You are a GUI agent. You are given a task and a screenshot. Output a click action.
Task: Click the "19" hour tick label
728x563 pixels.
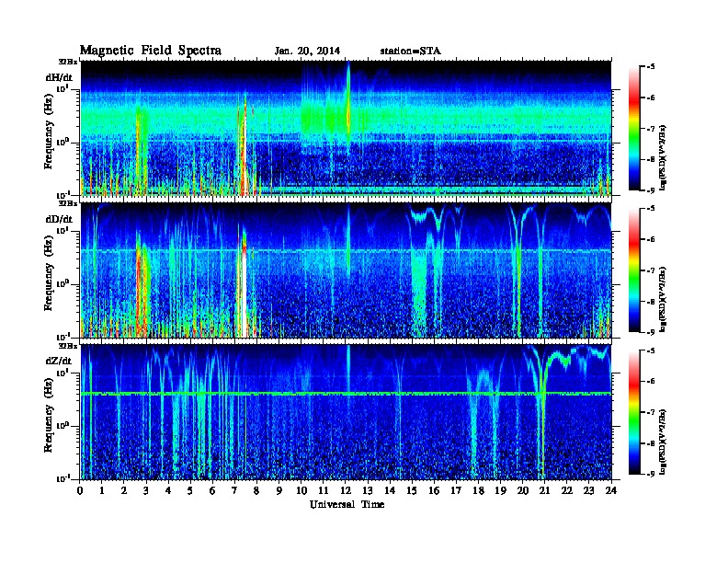[x=500, y=491]
